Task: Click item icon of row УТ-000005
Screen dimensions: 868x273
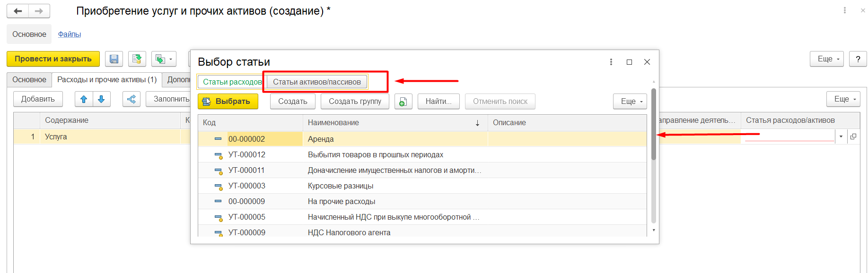Action: [219, 217]
